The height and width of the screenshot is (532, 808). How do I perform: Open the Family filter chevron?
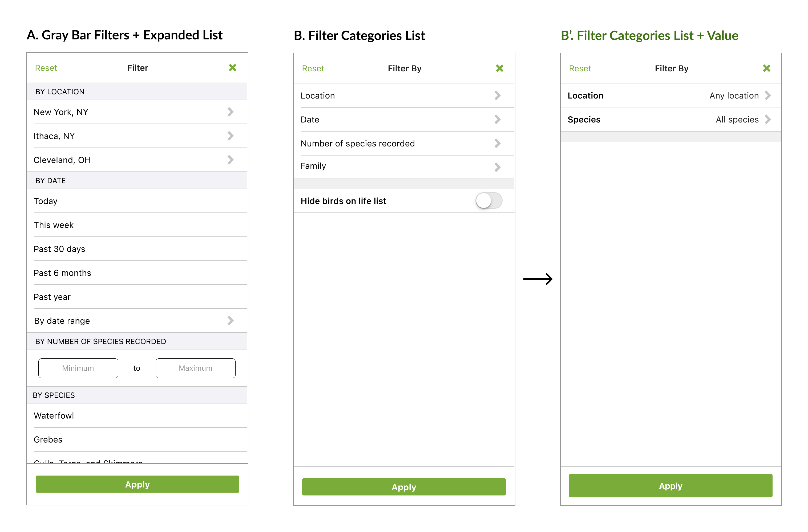pos(497,167)
